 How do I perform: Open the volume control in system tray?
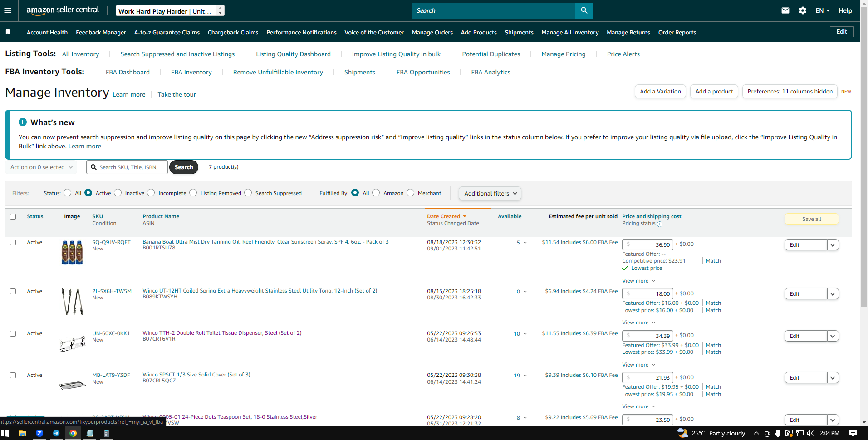coord(811,433)
